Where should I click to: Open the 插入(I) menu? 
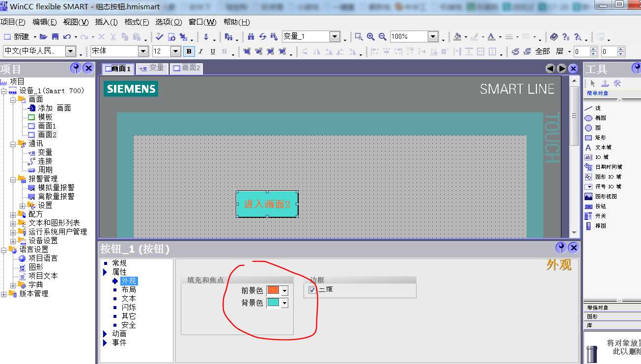pyautogui.click(x=106, y=22)
